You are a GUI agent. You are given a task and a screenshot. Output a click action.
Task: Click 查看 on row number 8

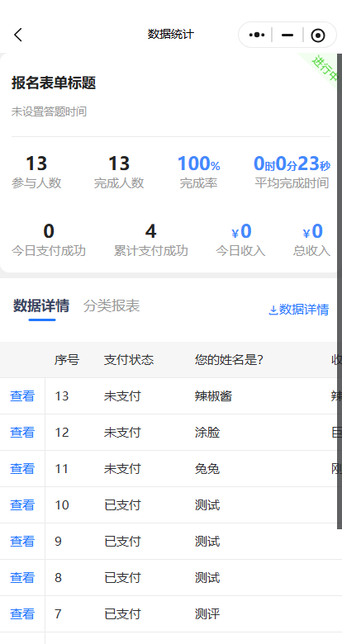click(22, 577)
